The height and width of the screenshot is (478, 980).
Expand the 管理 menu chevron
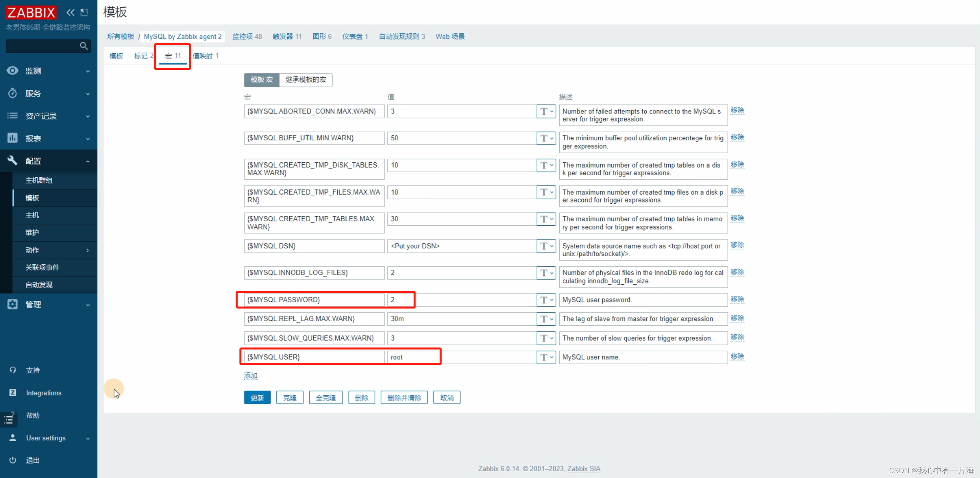coord(88,305)
